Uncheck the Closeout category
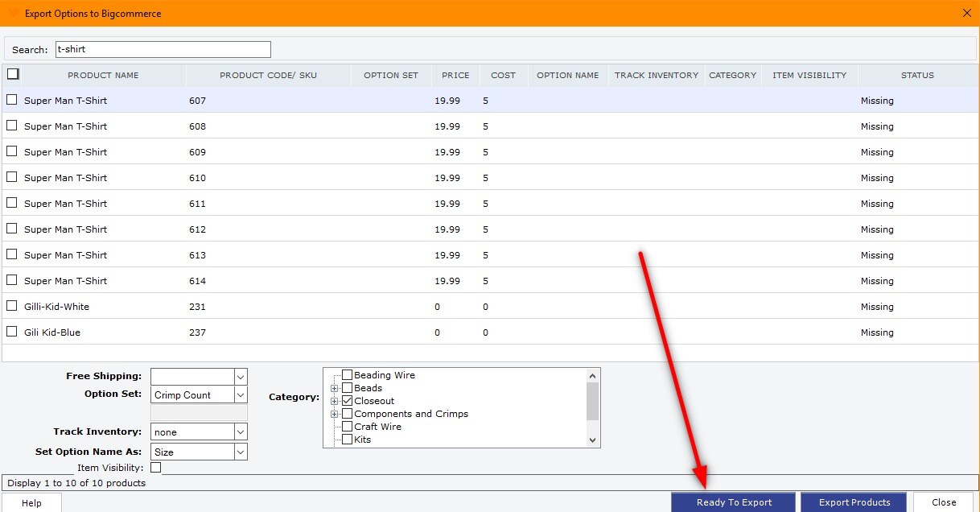This screenshot has width=980, height=512. (348, 401)
